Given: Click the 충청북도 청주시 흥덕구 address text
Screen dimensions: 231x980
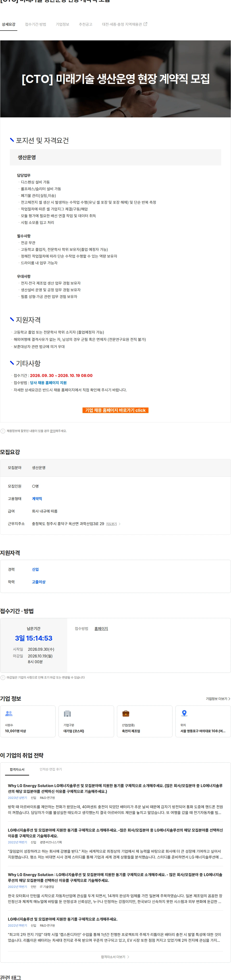Looking at the screenshot, I should [68, 524].
